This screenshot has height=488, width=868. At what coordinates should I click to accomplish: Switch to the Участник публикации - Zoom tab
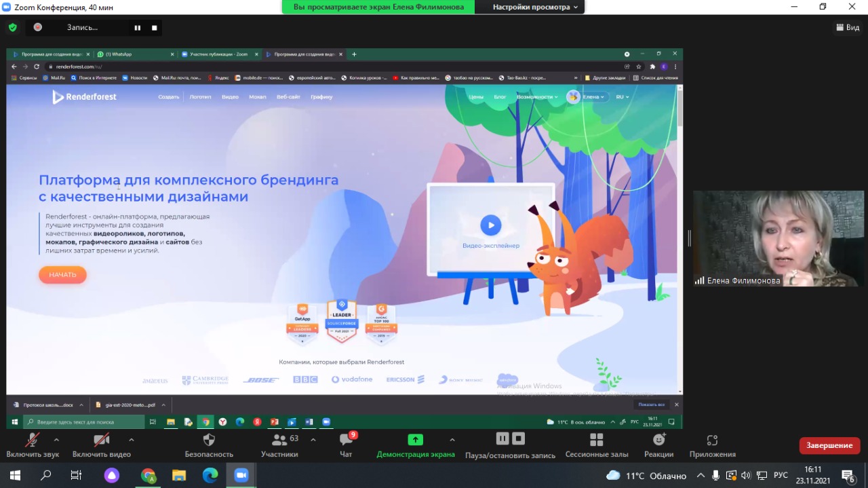pos(219,54)
